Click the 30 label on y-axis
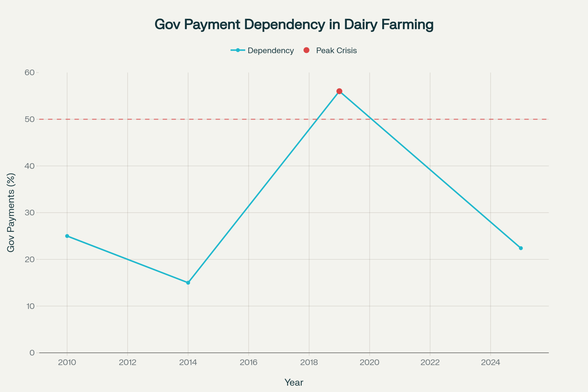This screenshot has width=588, height=392. [30, 213]
